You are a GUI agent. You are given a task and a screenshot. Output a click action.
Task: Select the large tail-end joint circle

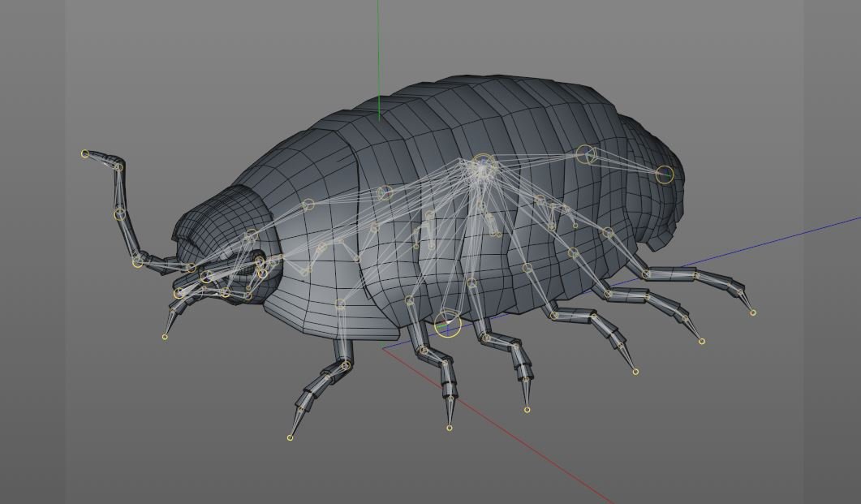pyautogui.click(x=664, y=174)
